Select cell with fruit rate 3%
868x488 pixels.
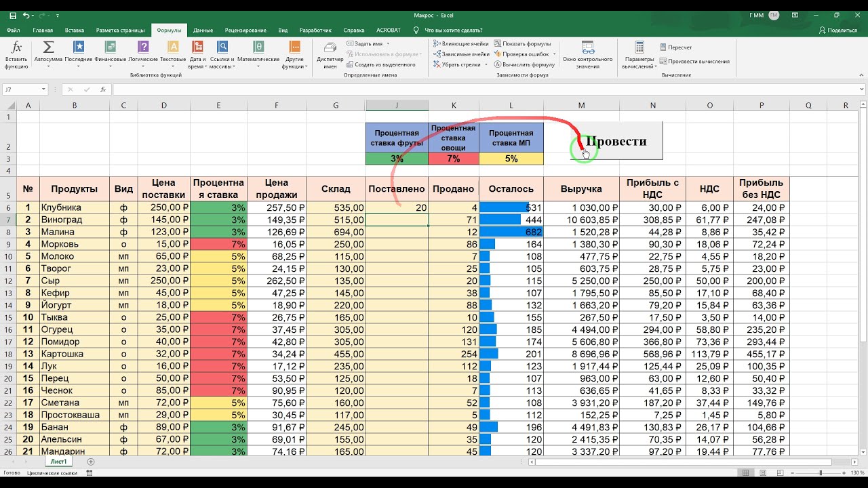(x=397, y=159)
